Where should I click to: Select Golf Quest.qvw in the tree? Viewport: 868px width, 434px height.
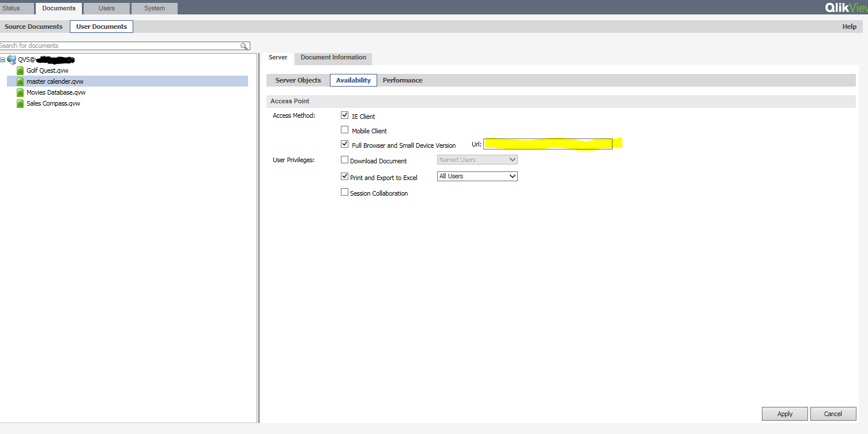coord(47,70)
